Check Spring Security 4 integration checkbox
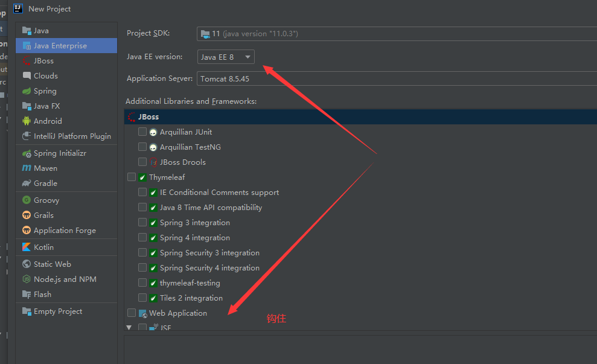 coord(142,267)
